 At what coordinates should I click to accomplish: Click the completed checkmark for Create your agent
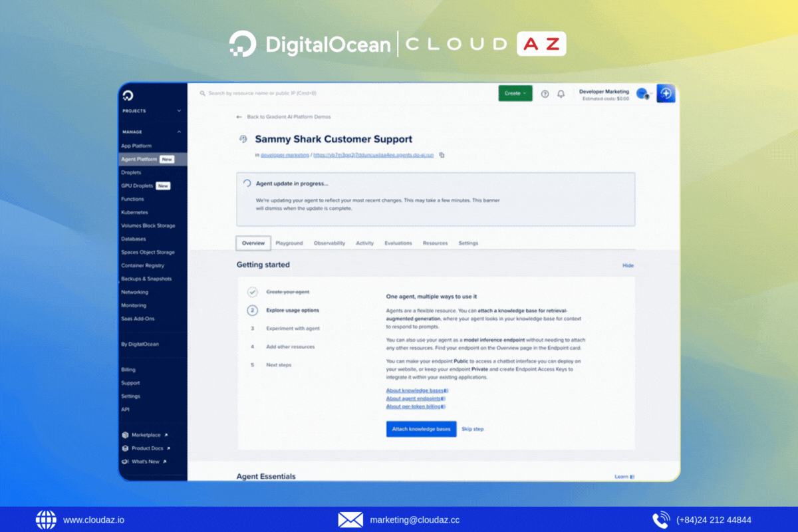coord(253,292)
